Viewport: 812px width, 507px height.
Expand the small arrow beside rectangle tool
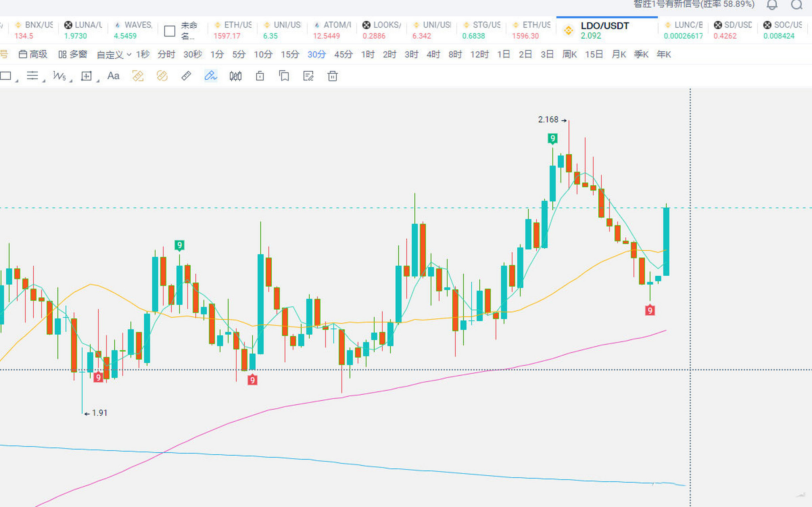coord(17,81)
